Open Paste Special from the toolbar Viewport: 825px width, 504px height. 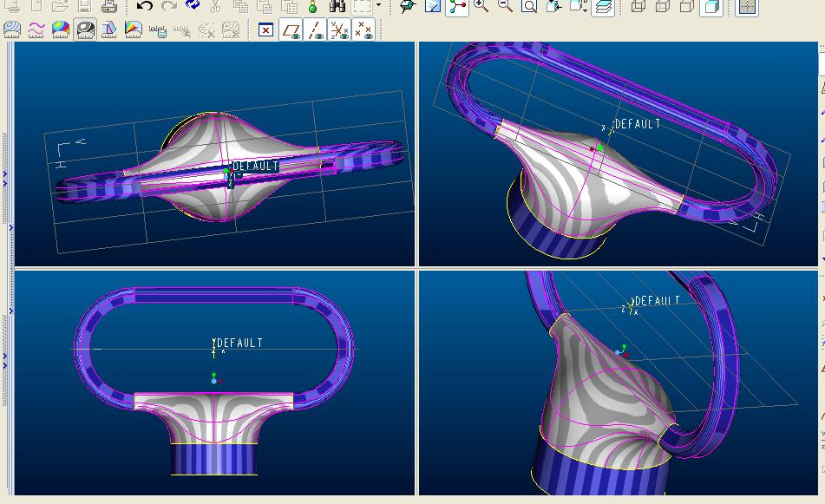(x=289, y=6)
